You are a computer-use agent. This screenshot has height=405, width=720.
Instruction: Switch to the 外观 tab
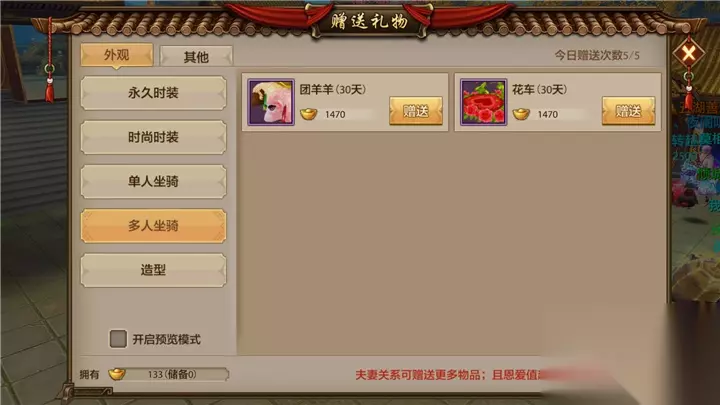pyautogui.click(x=117, y=55)
